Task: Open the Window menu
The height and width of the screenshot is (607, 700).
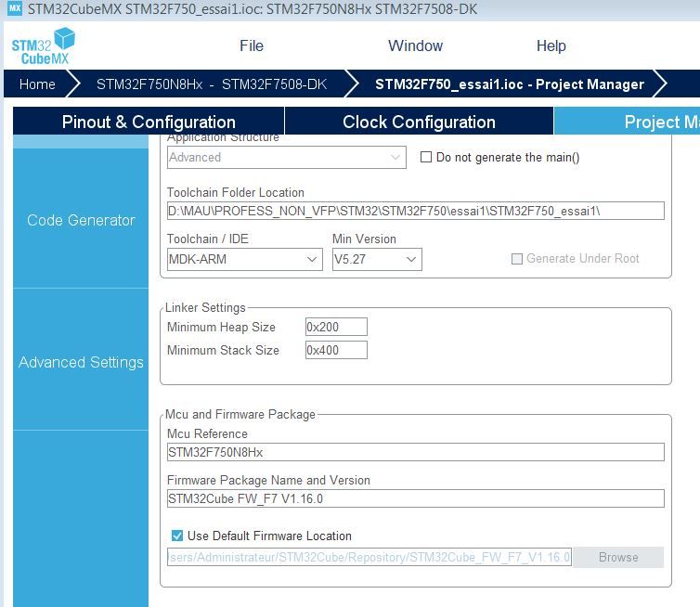Action: 415,45
